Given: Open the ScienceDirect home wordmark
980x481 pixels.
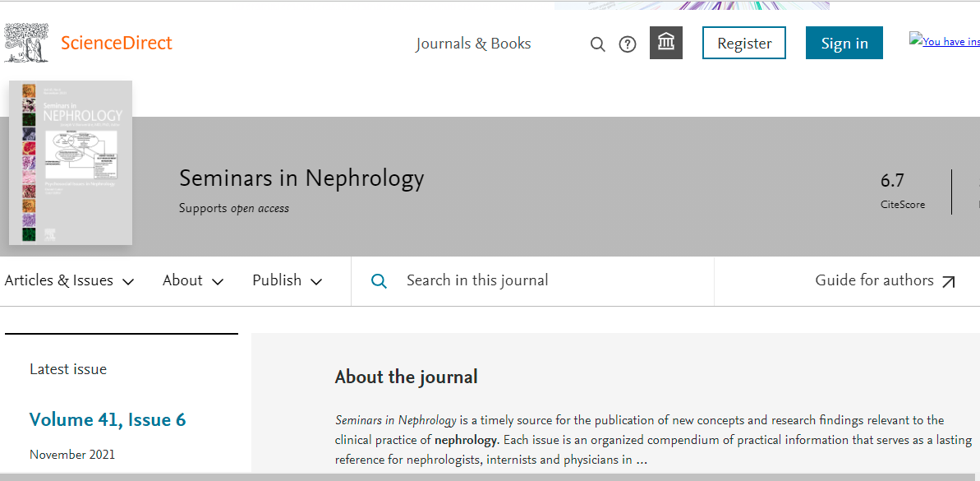Looking at the screenshot, I should (x=117, y=43).
